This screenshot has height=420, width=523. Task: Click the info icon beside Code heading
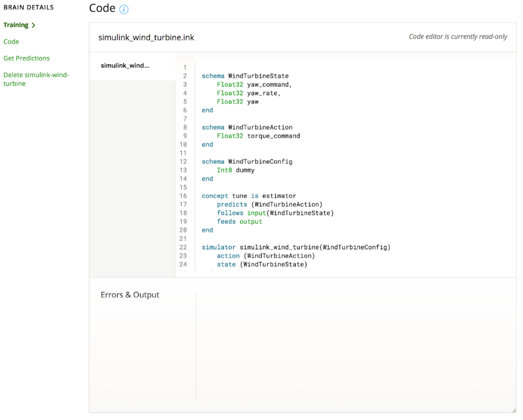click(124, 9)
